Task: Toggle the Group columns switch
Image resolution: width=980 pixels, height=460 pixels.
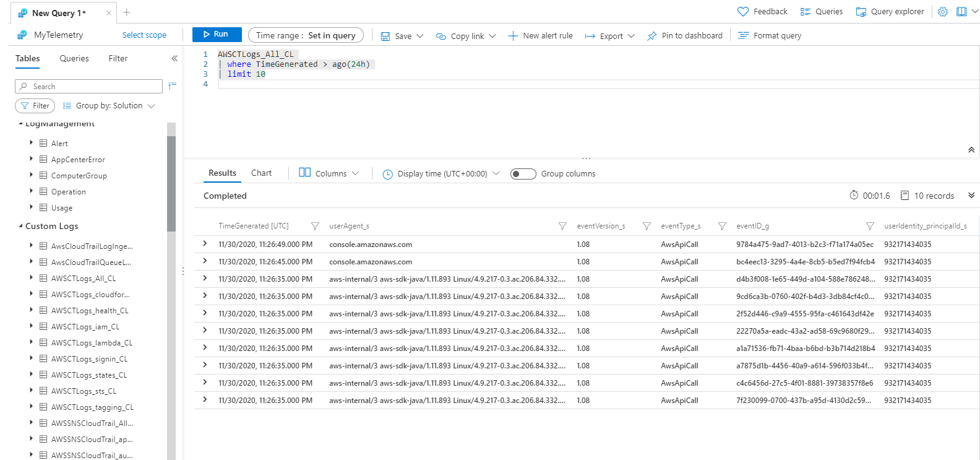Action: tap(523, 174)
